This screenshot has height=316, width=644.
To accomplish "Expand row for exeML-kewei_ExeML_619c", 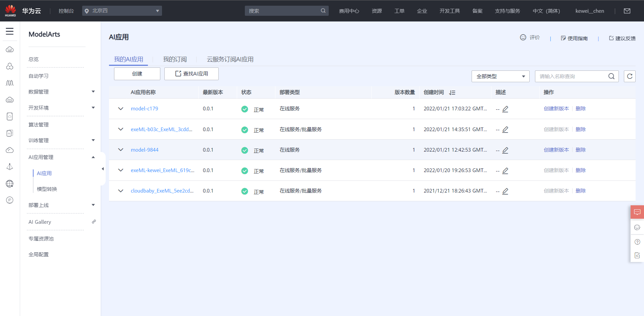I will click(x=121, y=170).
